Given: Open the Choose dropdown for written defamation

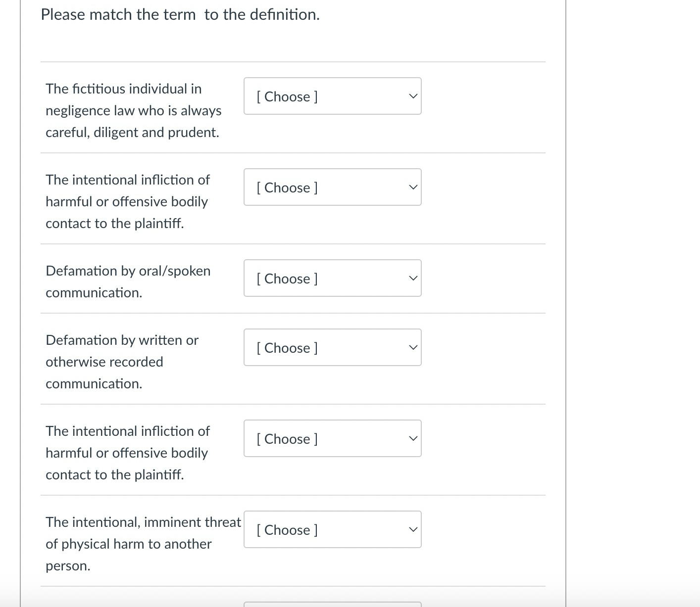Looking at the screenshot, I should pyautogui.click(x=332, y=347).
